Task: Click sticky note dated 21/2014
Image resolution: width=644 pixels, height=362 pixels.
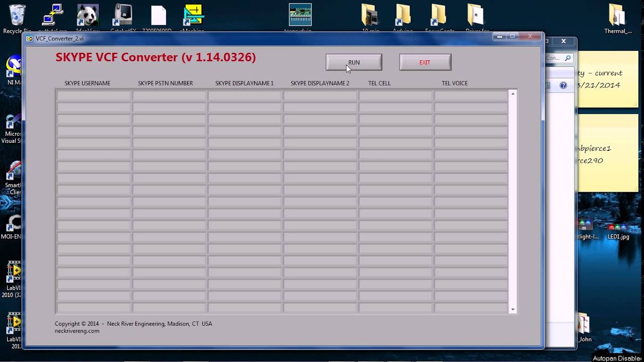Action: pos(608,79)
